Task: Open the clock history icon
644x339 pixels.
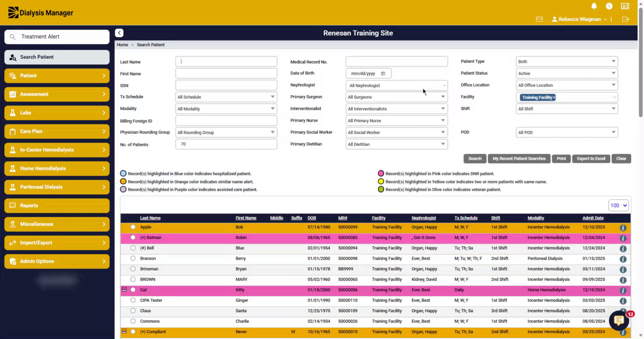Action: tap(609, 6)
